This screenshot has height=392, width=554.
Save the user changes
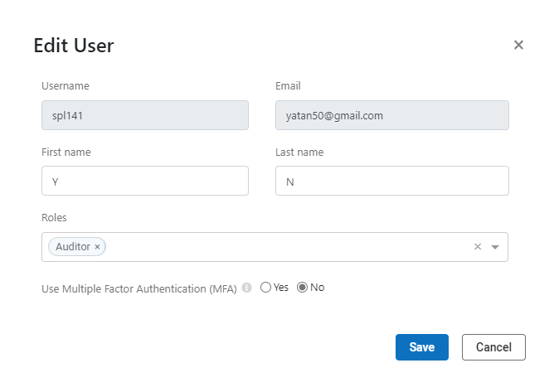click(422, 347)
